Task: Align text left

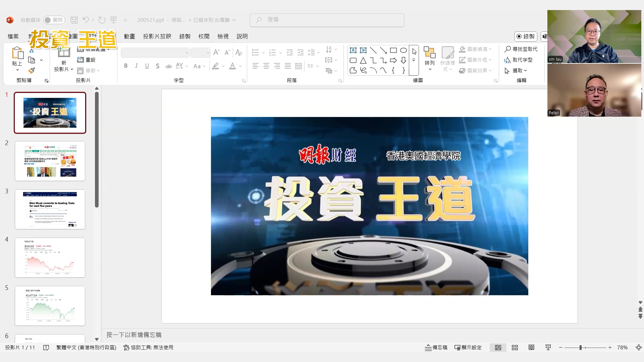Action: tap(256, 66)
